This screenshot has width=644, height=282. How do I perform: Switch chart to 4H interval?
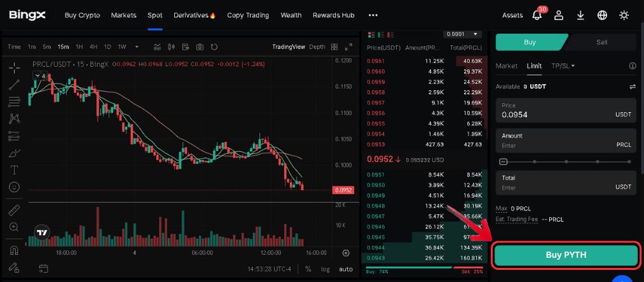pyautogui.click(x=93, y=47)
